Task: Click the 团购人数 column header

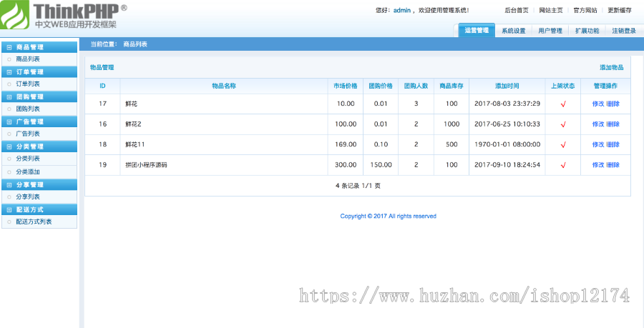Action: click(416, 86)
